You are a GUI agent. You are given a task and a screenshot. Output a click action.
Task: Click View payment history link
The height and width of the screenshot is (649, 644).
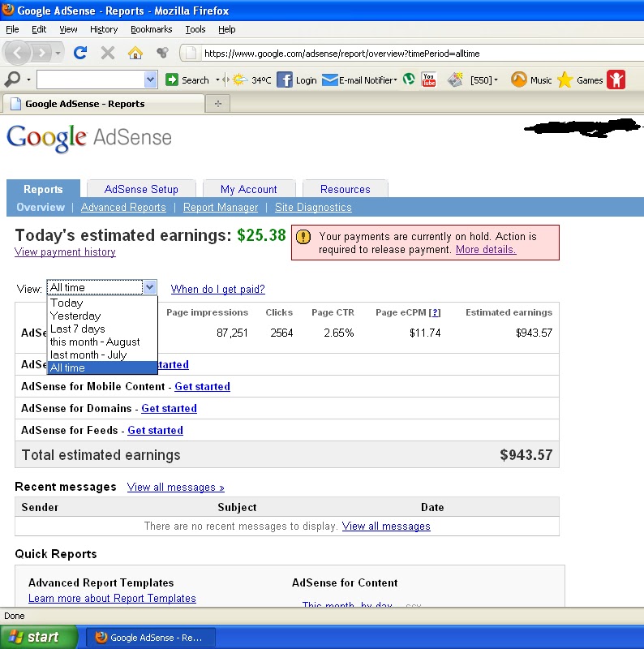[x=65, y=252]
